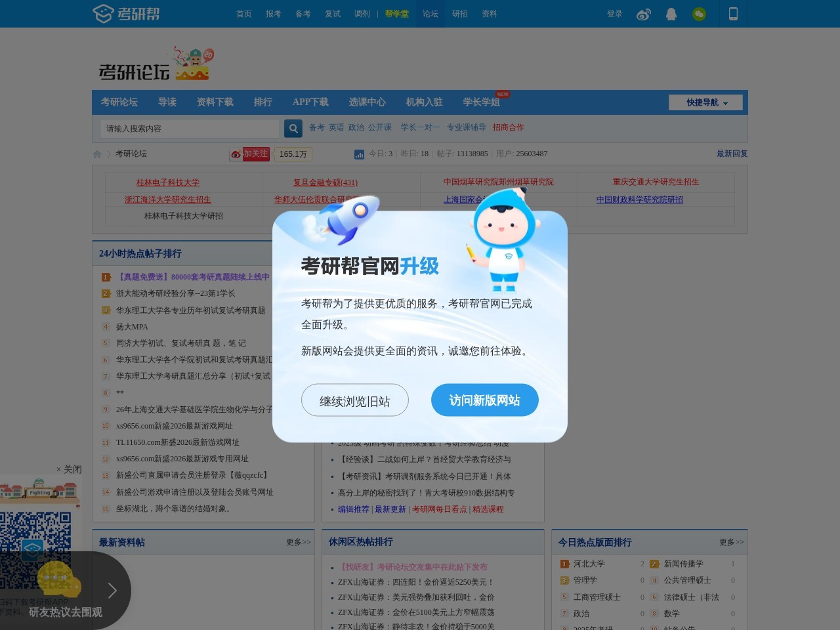
Task: Expand the 快捷导航 dropdown
Action: pyautogui.click(x=705, y=102)
